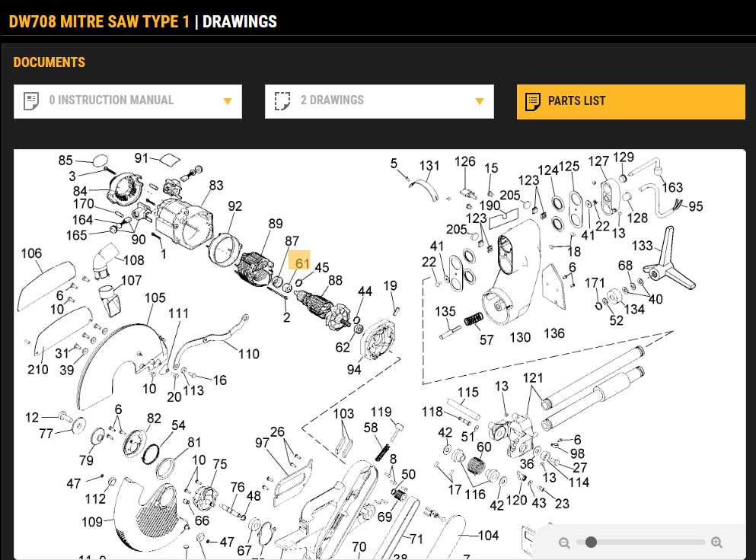This screenshot has height=560, width=756.
Task: Select part number 129 label
Action: pos(624,157)
